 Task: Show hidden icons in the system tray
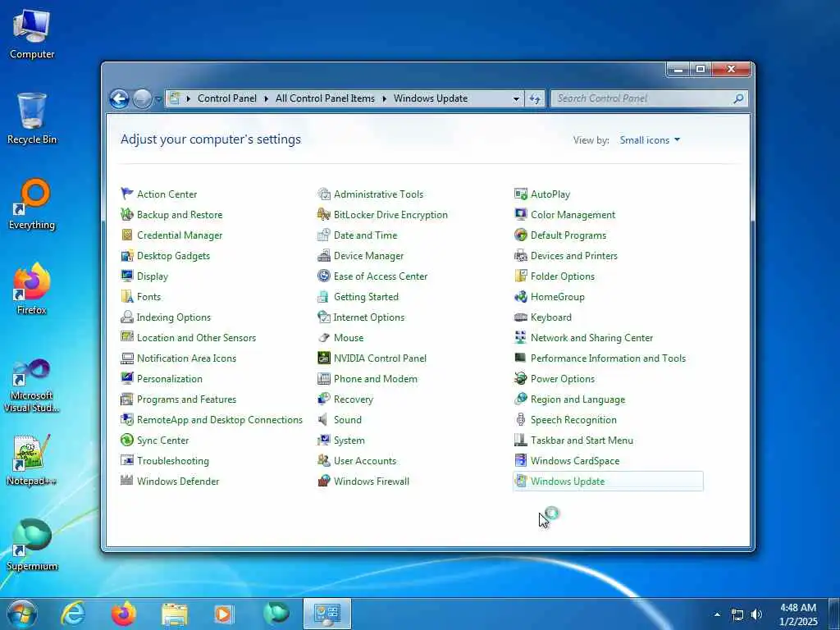[717, 614]
